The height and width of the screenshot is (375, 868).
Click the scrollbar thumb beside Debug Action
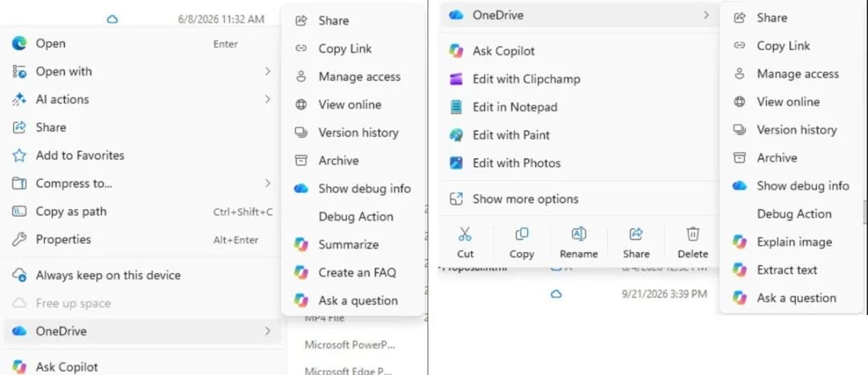click(865, 212)
